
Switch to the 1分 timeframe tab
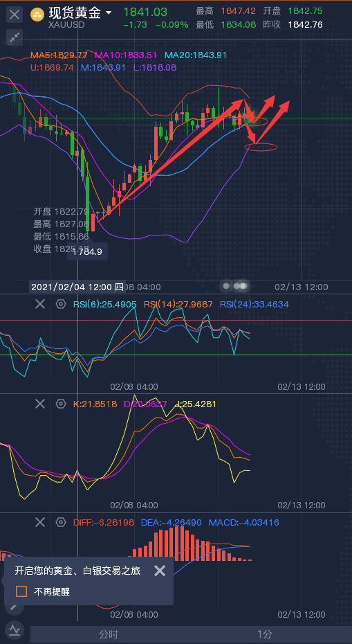pyautogui.click(x=266, y=634)
